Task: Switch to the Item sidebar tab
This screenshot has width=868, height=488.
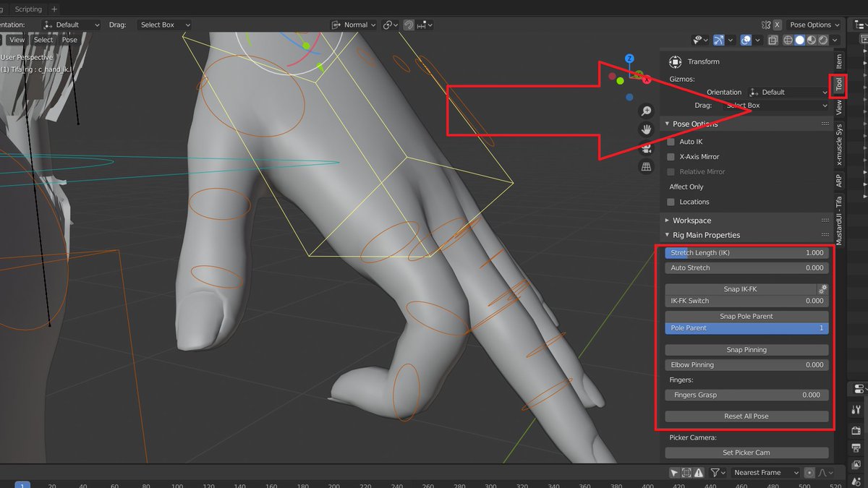Action: click(x=839, y=61)
